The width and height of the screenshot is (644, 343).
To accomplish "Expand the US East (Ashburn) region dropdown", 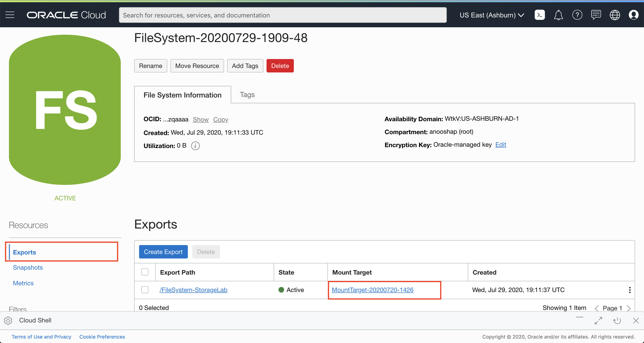I will click(491, 15).
